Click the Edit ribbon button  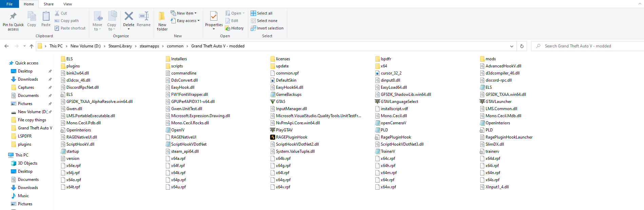[x=232, y=21]
